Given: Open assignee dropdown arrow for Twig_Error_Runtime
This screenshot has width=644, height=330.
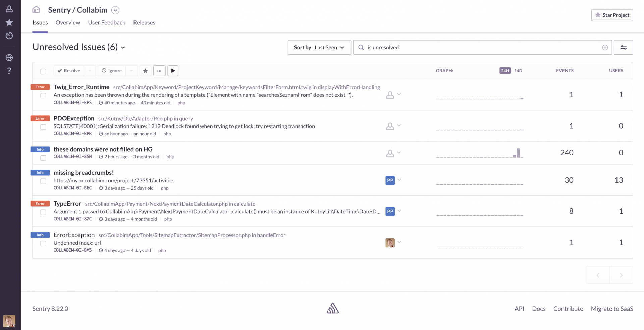Looking at the screenshot, I should click(399, 94).
